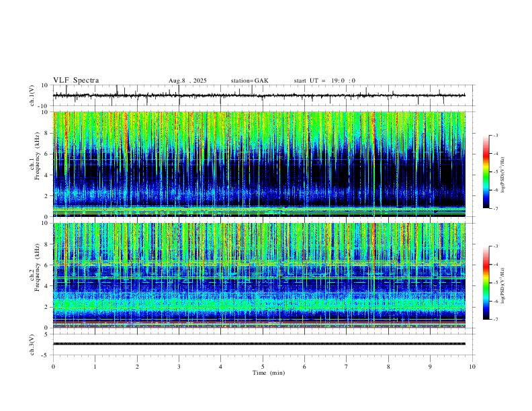The width and height of the screenshot is (532, 411).
Task: Click the "4" kHz tick on ch.2 frequency axis
Action: (47, 286)
